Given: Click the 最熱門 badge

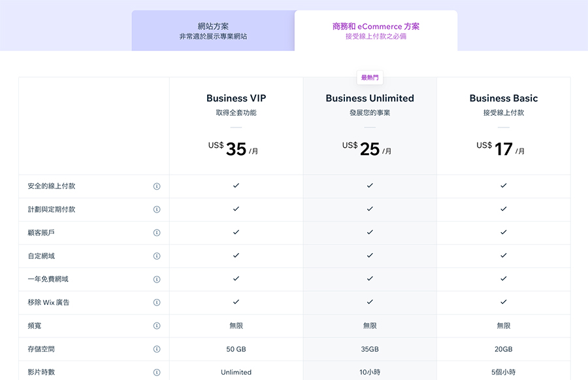Looking at the screenshot, I should [x=368, y=77].
